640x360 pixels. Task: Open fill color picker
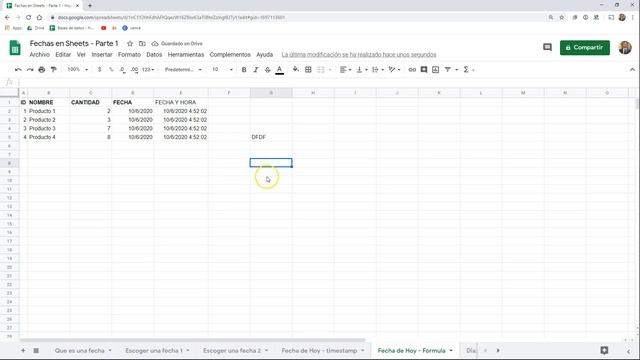[296, 70]
